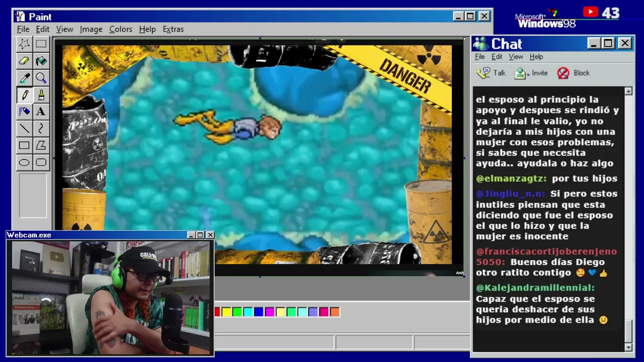Select the Curve tool
This screenshot has height=362, width=644.
[41, 129]
